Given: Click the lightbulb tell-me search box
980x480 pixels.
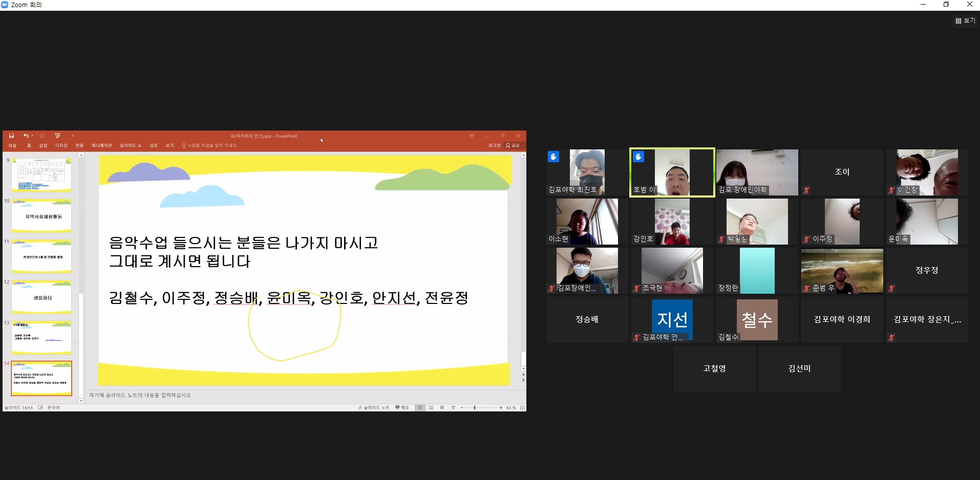Looking at the screenshot, I should pyautogui.click(x=210, y=146).
